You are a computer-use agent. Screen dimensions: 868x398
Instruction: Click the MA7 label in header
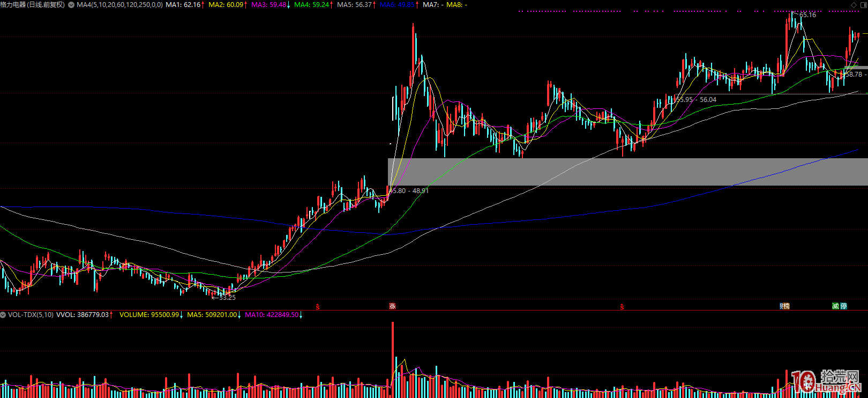[x=433, y=5]
